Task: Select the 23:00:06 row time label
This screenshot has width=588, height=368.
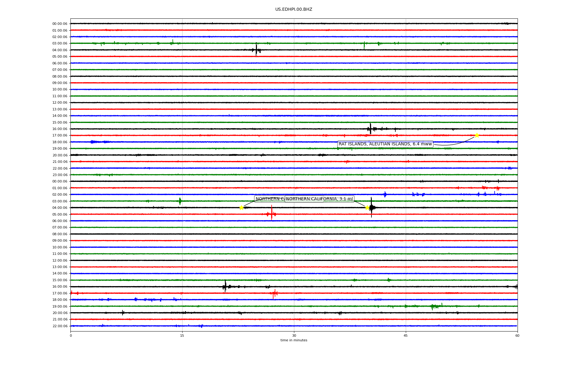Action: [x=60, y=175]
